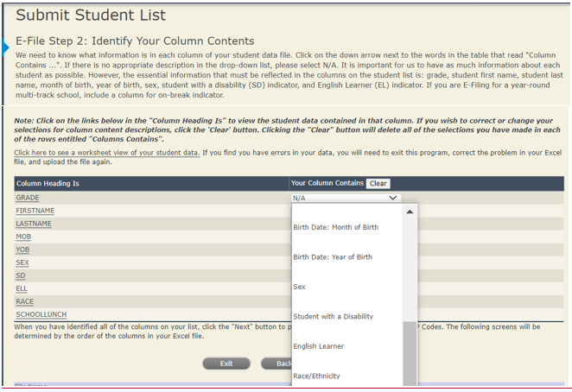Choose Student with a Disability option

click(x=333, y=316)
